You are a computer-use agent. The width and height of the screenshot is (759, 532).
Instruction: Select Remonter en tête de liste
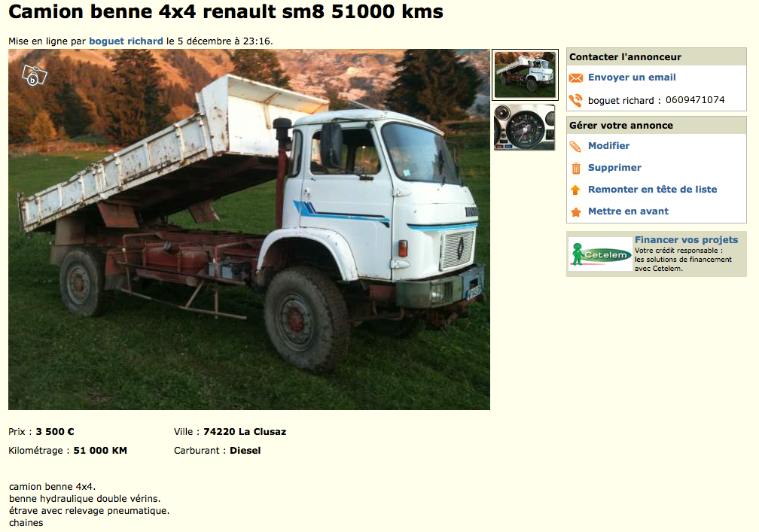652,189
